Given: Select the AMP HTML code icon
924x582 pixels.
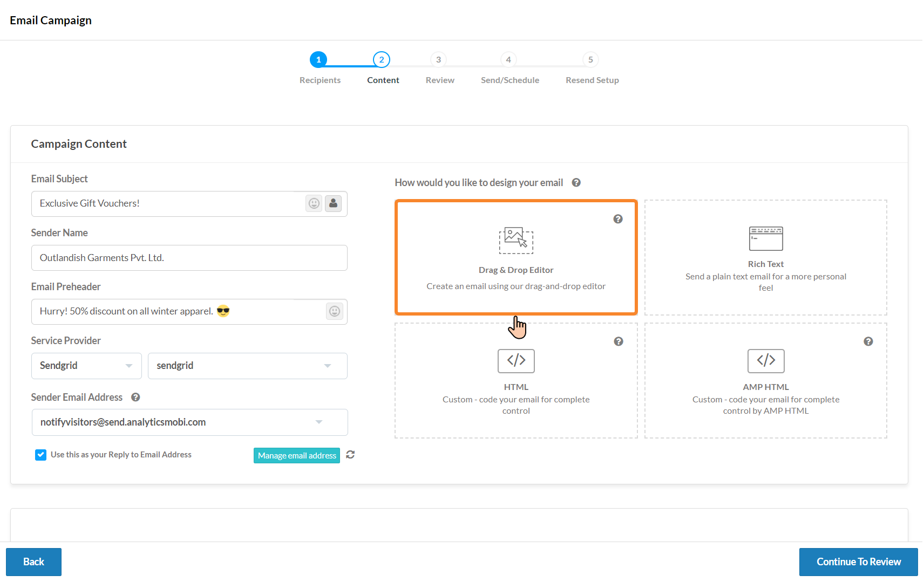Looking at the screenshot, I should tap(765, 361).
